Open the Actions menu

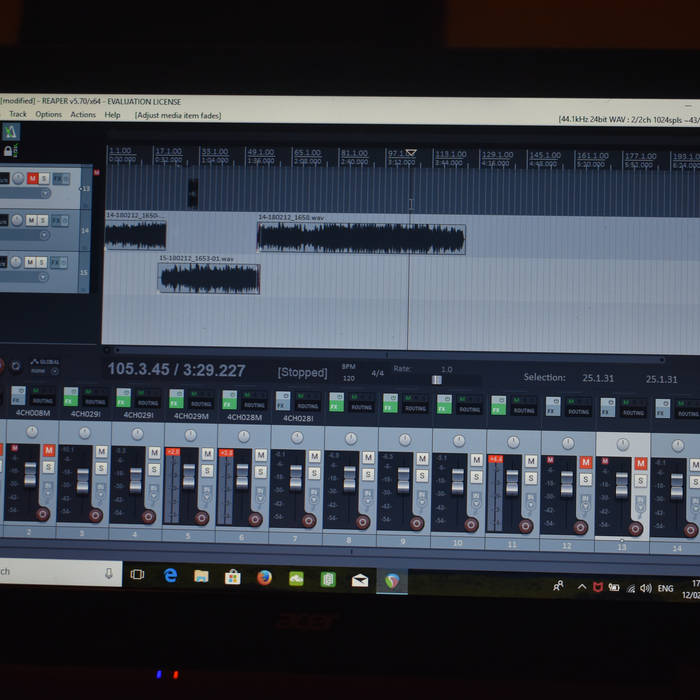tap(83, 115)
